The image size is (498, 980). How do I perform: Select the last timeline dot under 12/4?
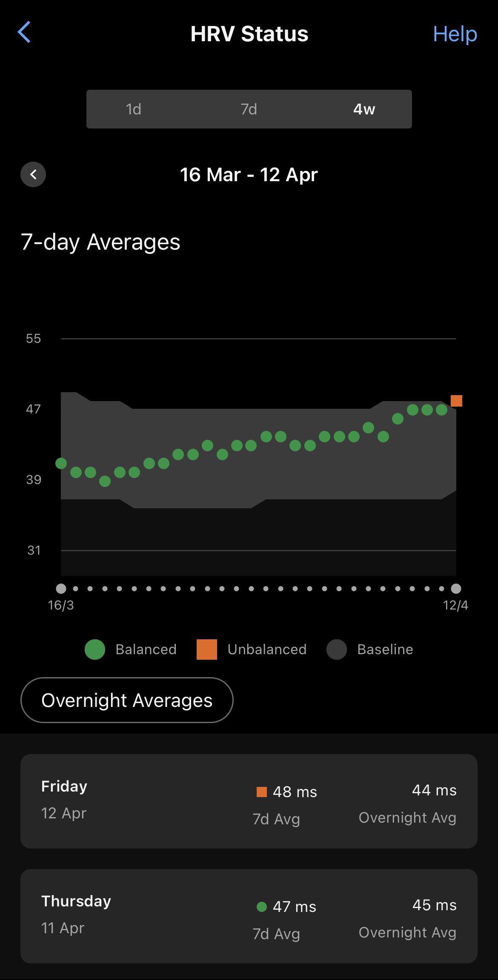click(x=456, y=589)
